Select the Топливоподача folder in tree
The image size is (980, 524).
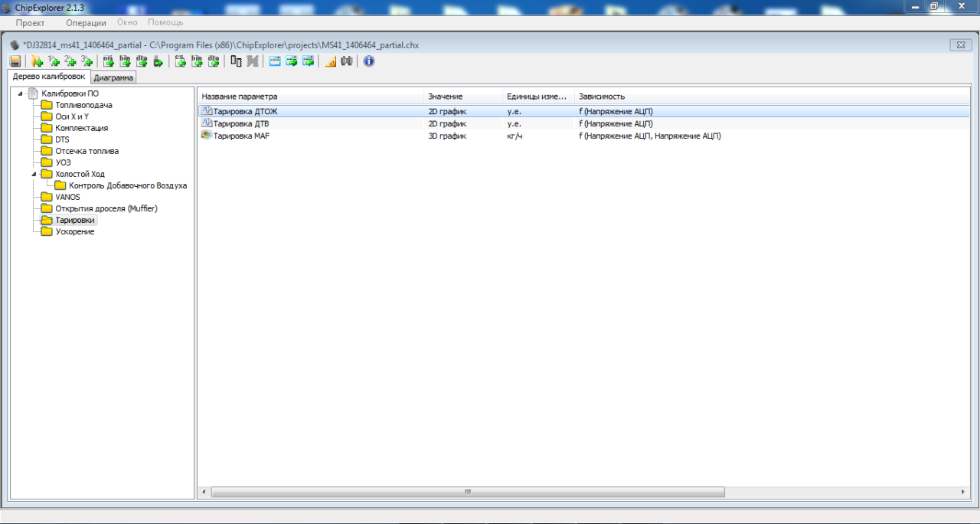(83, 105)
